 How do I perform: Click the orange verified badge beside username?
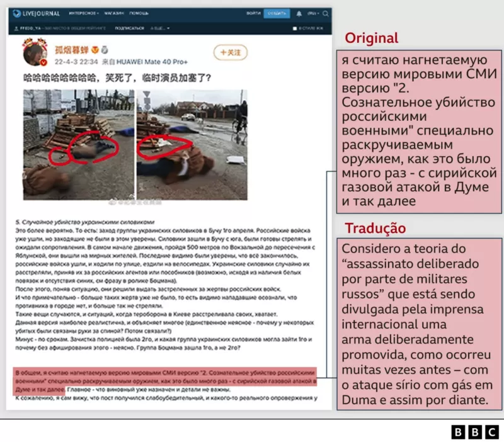tap(96, 48)
